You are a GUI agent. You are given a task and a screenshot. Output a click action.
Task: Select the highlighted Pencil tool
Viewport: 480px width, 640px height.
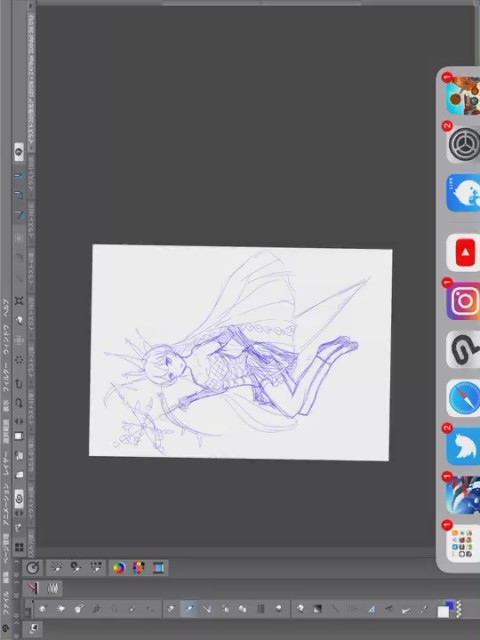189,609
